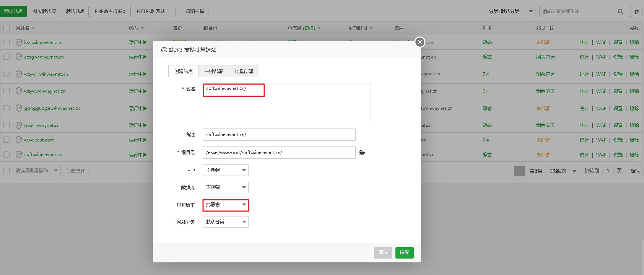644x275 pixels.
Task: Click 删除 link for itss.winwaynet.cn row
Action: 634,42
